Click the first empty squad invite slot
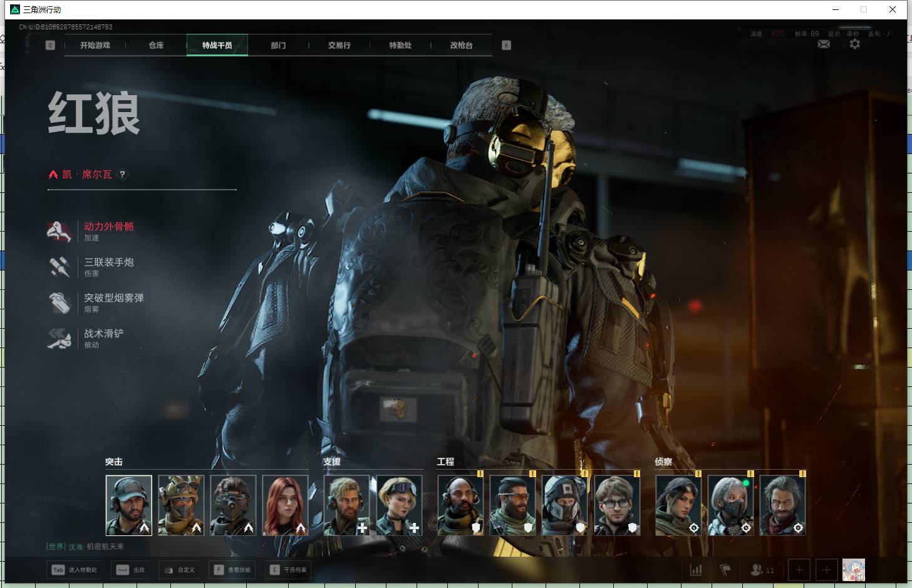 click(799, 570)
